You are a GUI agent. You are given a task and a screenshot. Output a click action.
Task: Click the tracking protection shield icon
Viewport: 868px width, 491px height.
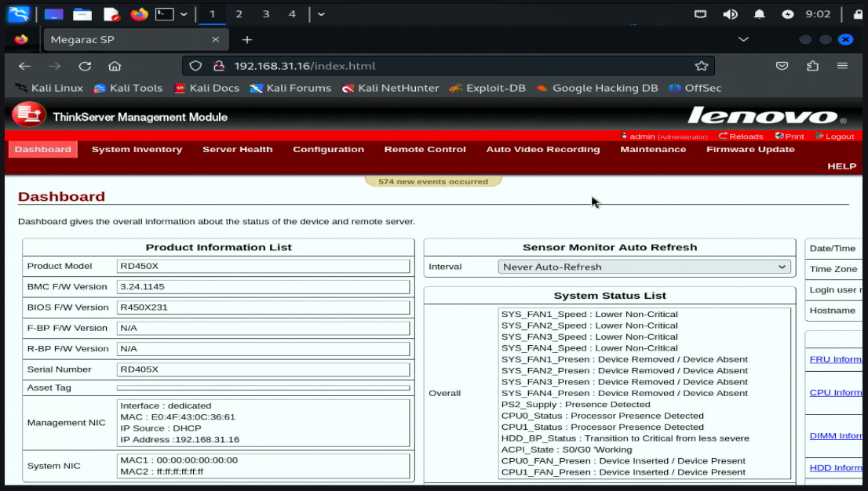(x=195, y=66)
